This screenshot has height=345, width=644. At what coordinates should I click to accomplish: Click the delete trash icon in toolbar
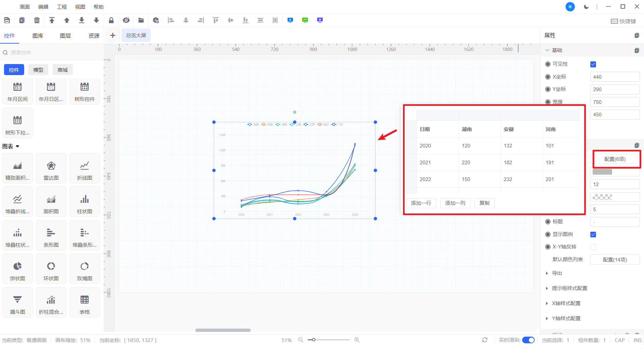pyautogui.click(x=37, y=20)
